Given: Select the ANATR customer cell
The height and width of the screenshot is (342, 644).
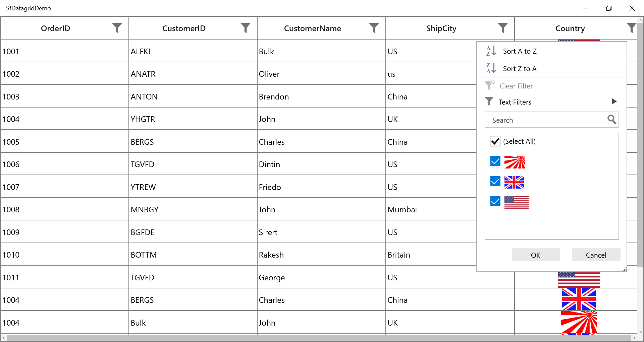Looking at the screenshot, I should point(193,73).
